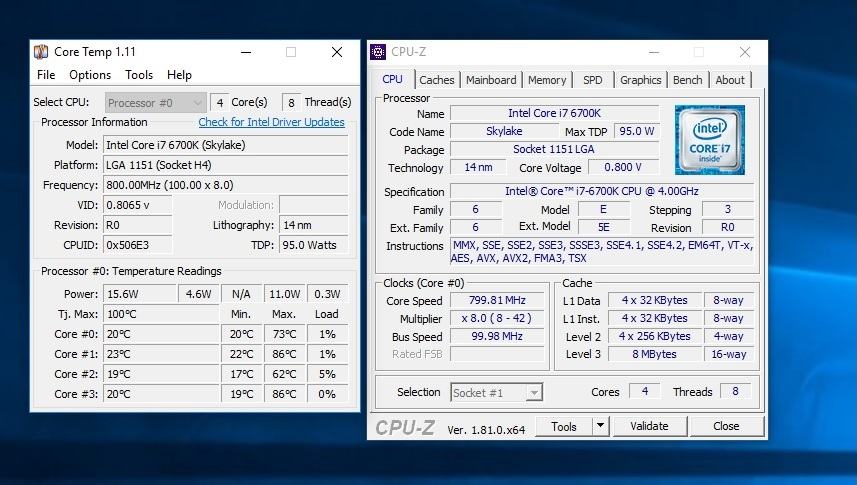Click the Specification field i7-6700K CPU @ 4.00GHz
Image resolution: width=857 pixels, height=485 pixels.
click(602, 191)
